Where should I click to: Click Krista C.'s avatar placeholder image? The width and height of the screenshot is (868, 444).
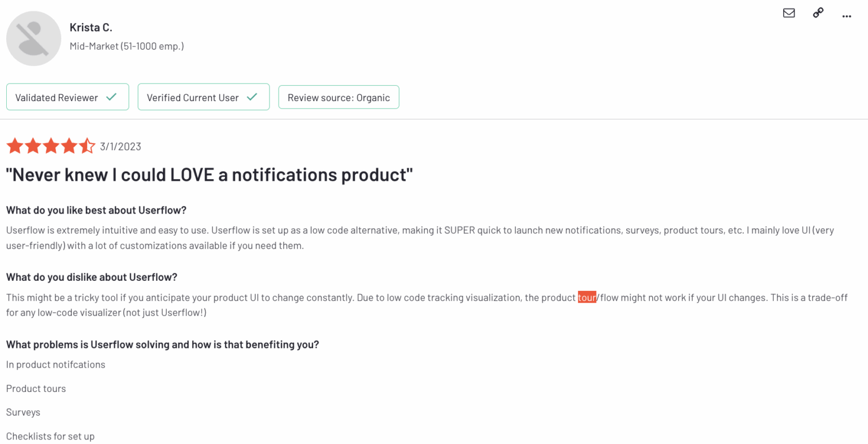click(x=34, y=38)
